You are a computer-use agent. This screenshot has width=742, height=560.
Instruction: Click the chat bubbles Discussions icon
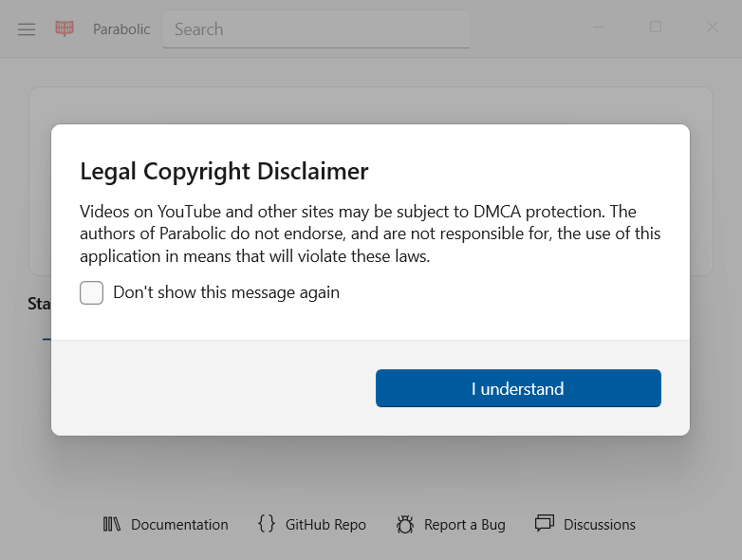click(544, 524)
